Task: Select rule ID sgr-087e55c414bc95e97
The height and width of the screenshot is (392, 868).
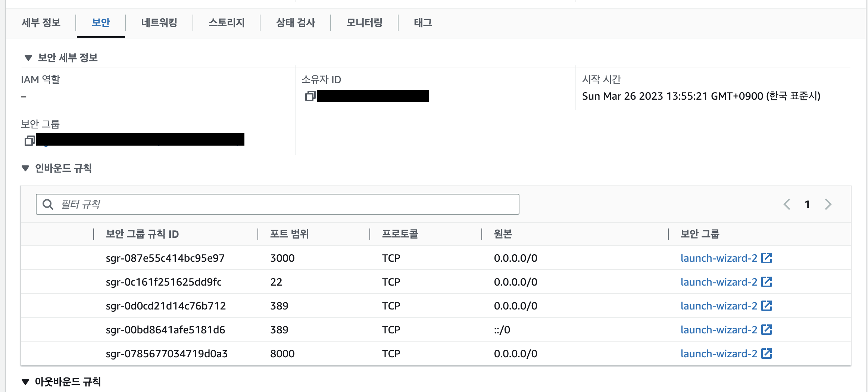Action: pyautogui.click(x=165, y=258)
